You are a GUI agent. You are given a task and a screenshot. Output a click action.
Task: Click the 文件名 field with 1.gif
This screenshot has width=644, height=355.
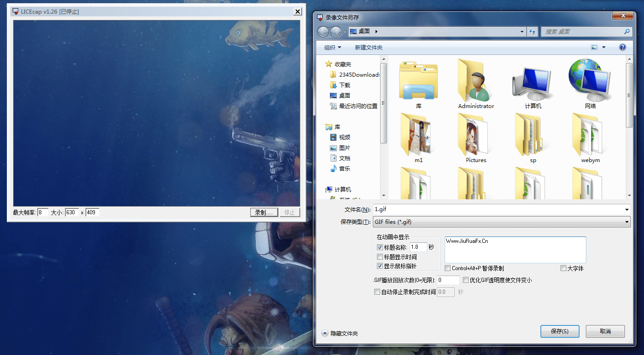coord(501,209)
